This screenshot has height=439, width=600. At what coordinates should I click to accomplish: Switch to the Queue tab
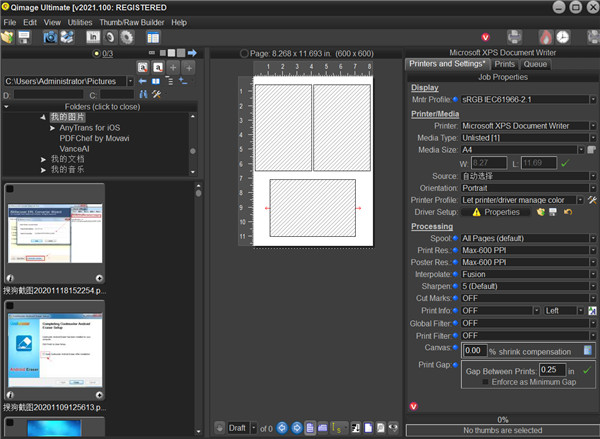click(535, 64)
